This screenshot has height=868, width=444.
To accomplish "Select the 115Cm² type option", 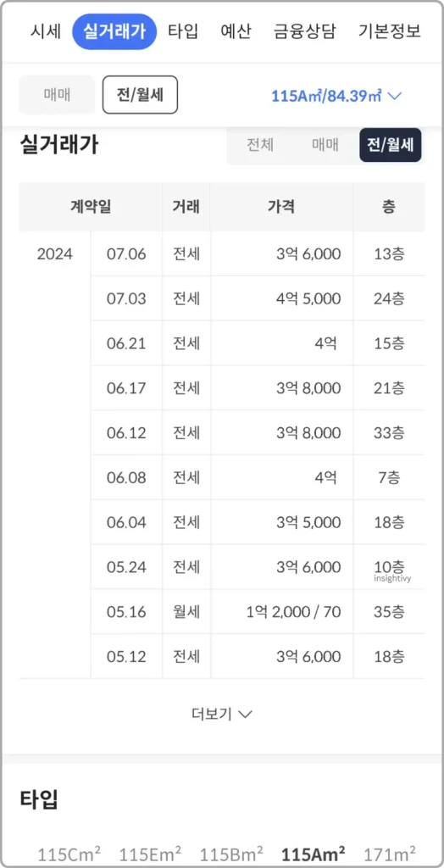I will pos(69,853).
